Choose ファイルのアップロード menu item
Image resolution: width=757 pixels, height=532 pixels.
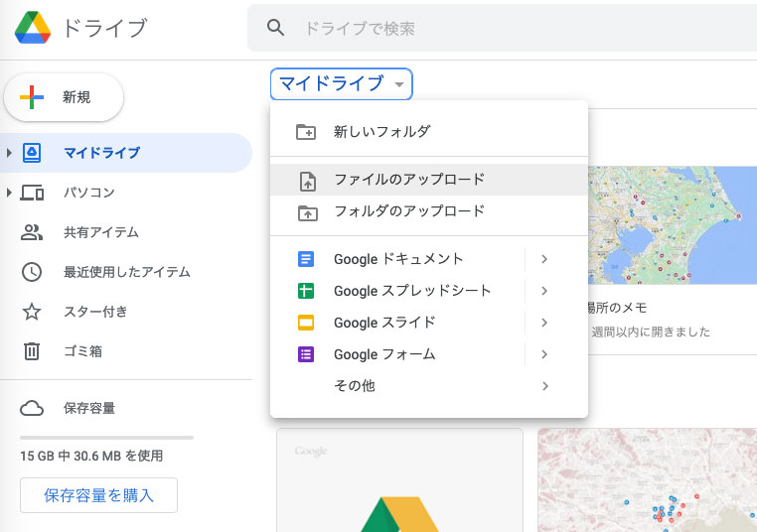click(x=429, y=180)
